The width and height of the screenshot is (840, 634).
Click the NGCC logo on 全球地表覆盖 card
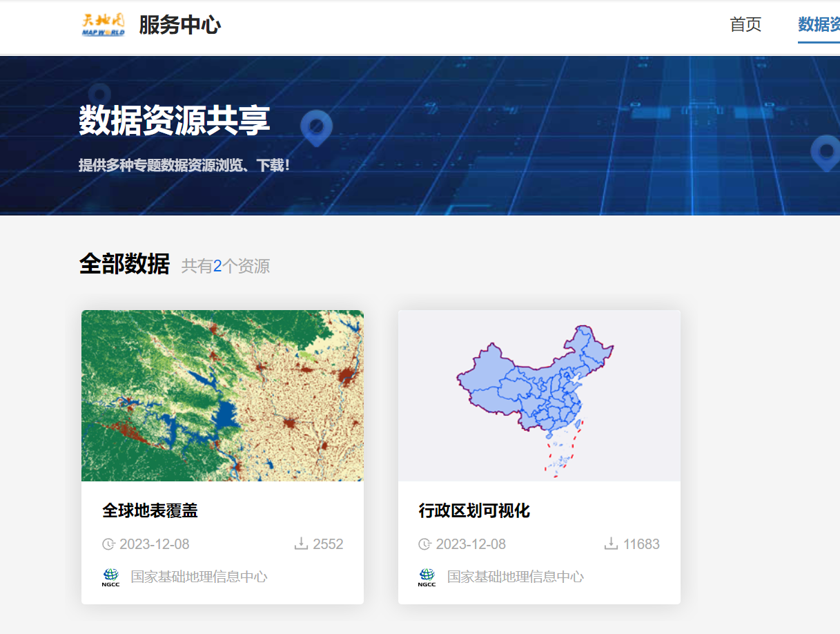coord(110,577)
